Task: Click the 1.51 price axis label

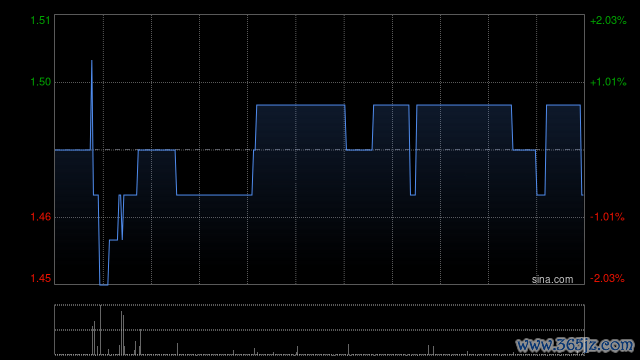Action: pos(41,20)
